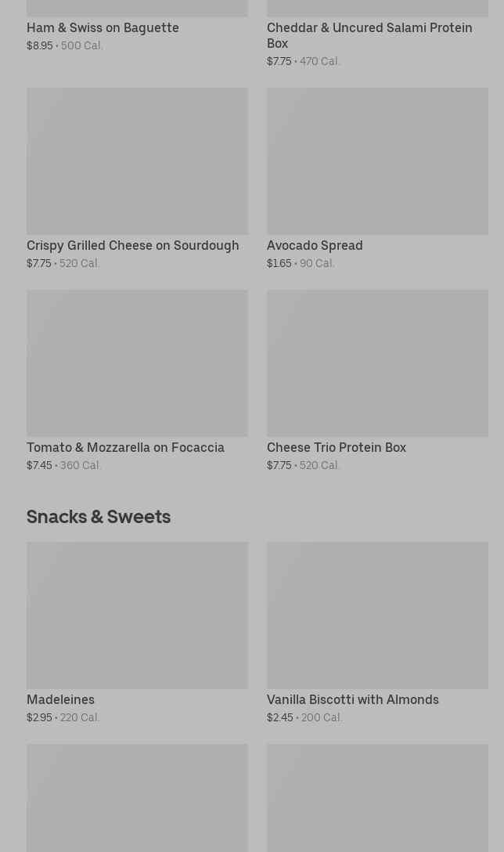Choose the Cheese Trio Protein Box title
Image resolution: width=504 pixels, height=852 pixels.
(x=337, y=448)
